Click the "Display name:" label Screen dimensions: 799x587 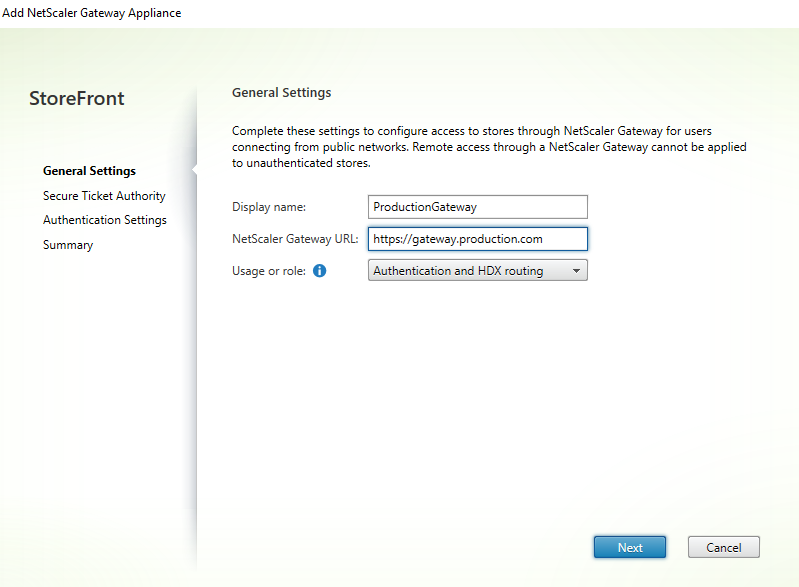(269, 207)
